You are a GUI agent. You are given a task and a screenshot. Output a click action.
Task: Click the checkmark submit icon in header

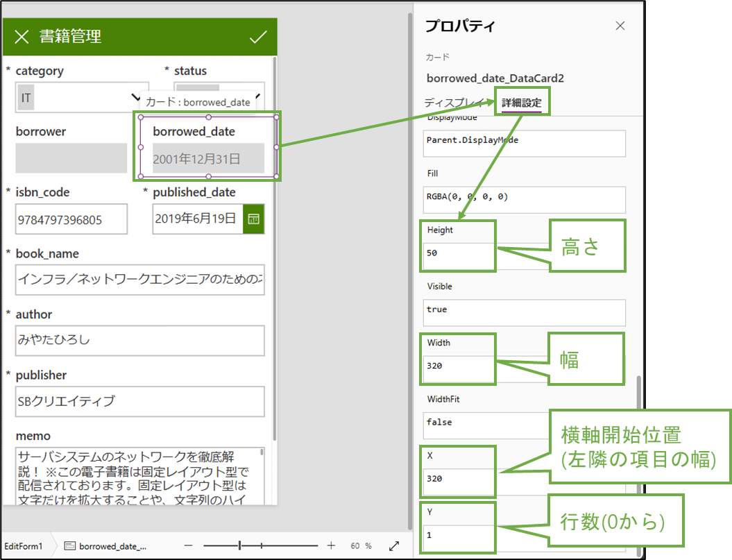tap(257, 36)
